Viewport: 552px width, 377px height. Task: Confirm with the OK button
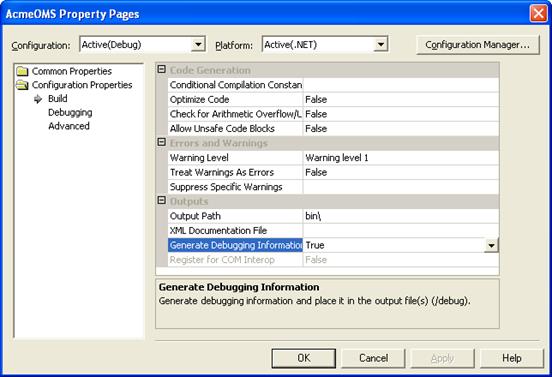(x=303, y=358)
